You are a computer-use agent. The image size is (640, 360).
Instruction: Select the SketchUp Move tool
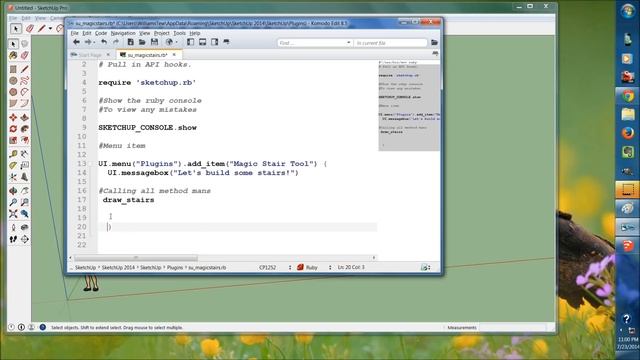pyautogui.click(x=13, y=118)
